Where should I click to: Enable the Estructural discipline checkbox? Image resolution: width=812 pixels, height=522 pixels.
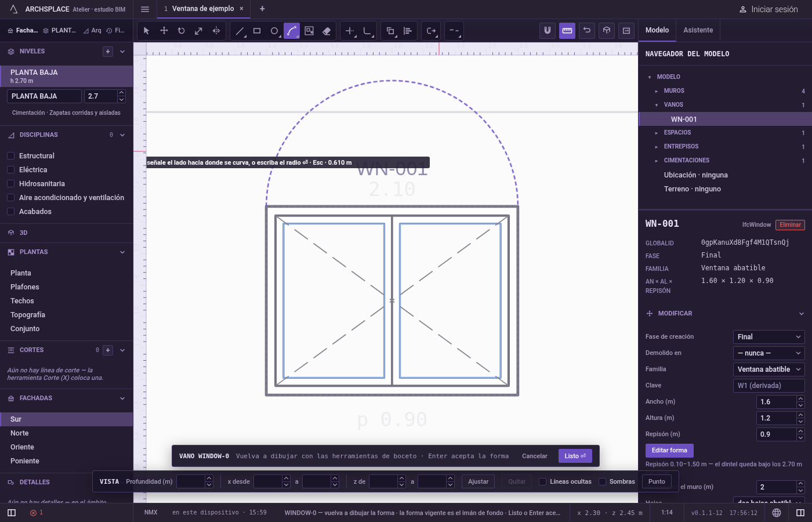pyautogui.click(x=10, y=156)
